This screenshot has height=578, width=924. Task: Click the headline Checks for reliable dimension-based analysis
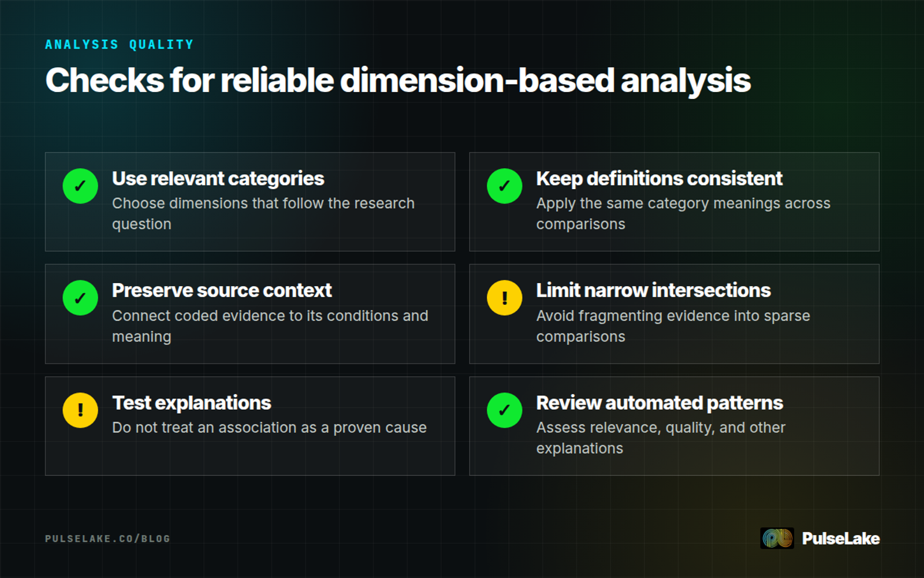coord(398,80)
